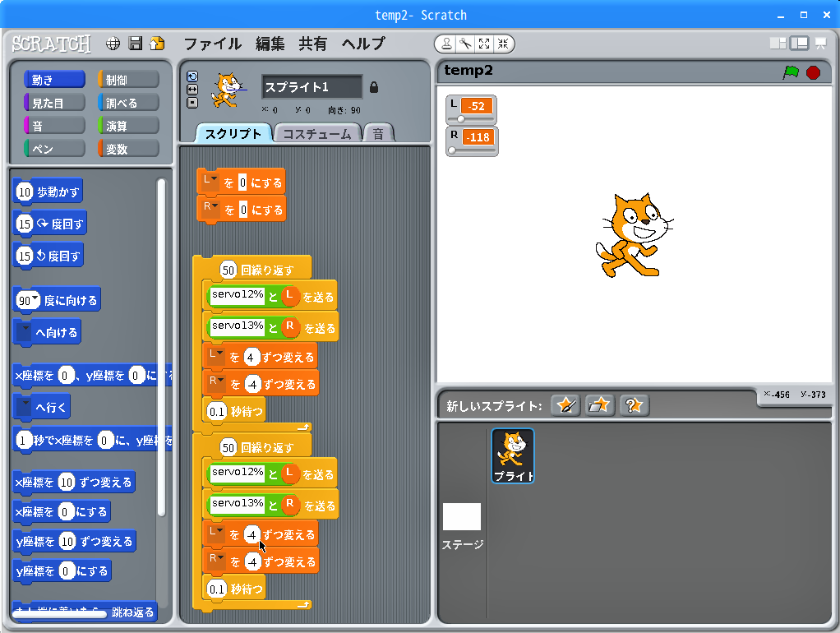Switch to full stage view

(x=799, y=44)
